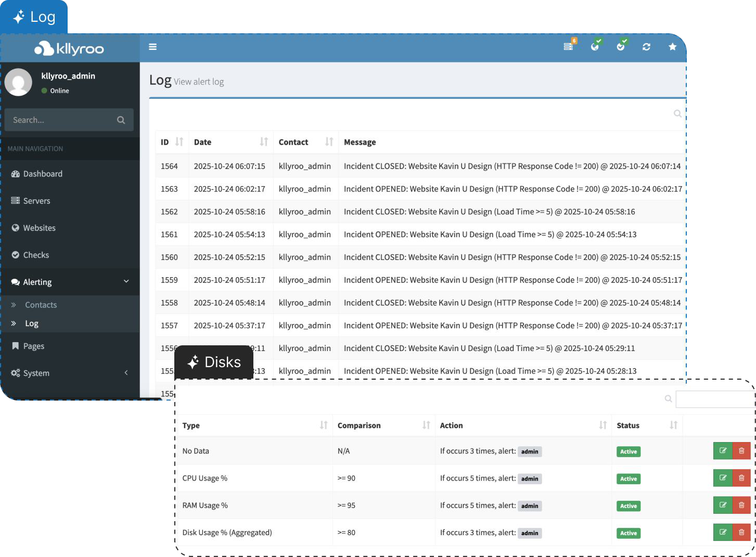Click the sidebar Search... input field
756x557 pixels.
pos(62,120)
